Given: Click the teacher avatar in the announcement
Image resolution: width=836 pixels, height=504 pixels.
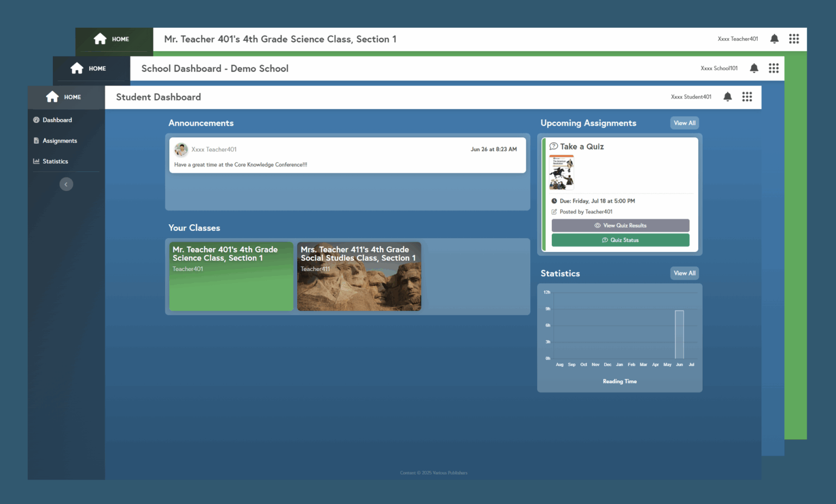Looking at the screenshot, I should tap(181, 149).
